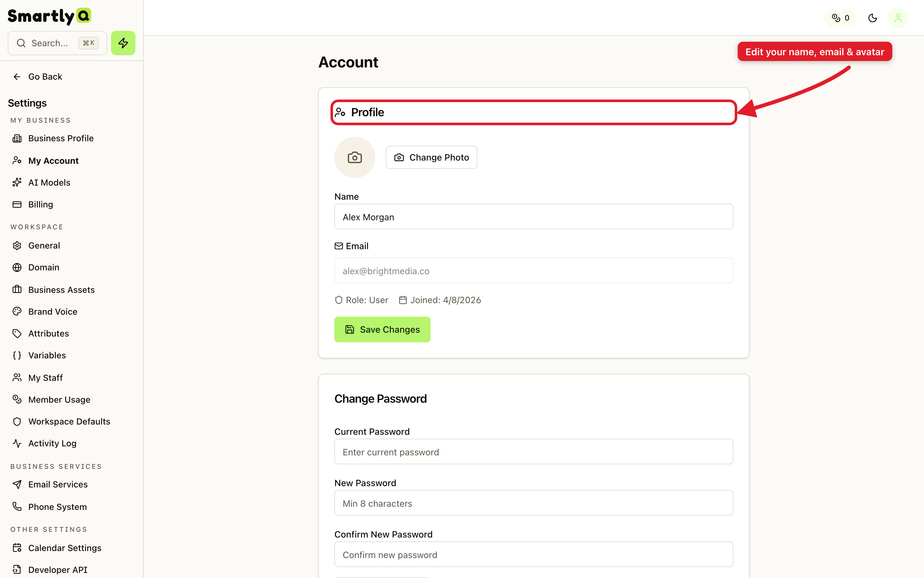Click the My Staff people icon
The image size is (924, 578).
point(17,377)
